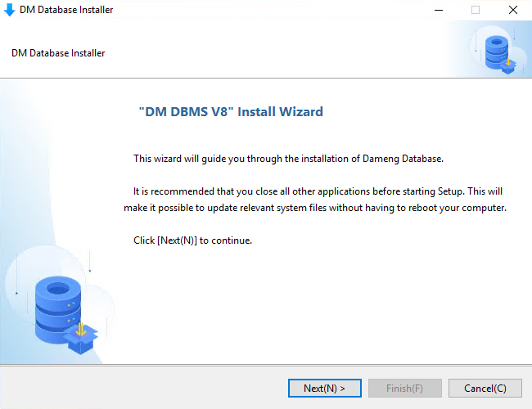
Task: Click the disabled maximize window button
Action: [x=476, y=10]
